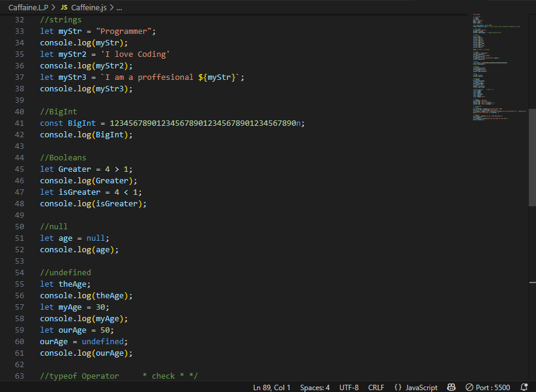The height and width of the screenshot is (392, 536).
Task: Click the curly braces JavaScript language icon
Action: coord(397,387)
